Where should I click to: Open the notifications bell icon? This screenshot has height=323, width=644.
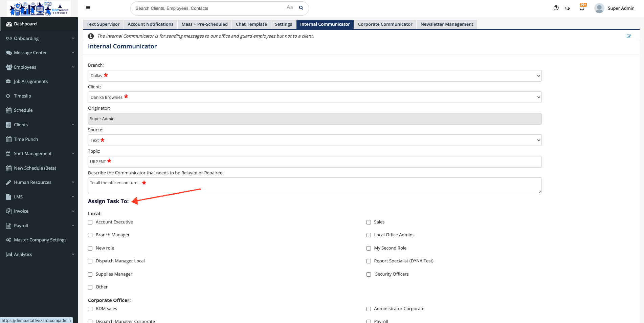coord(582,8)
